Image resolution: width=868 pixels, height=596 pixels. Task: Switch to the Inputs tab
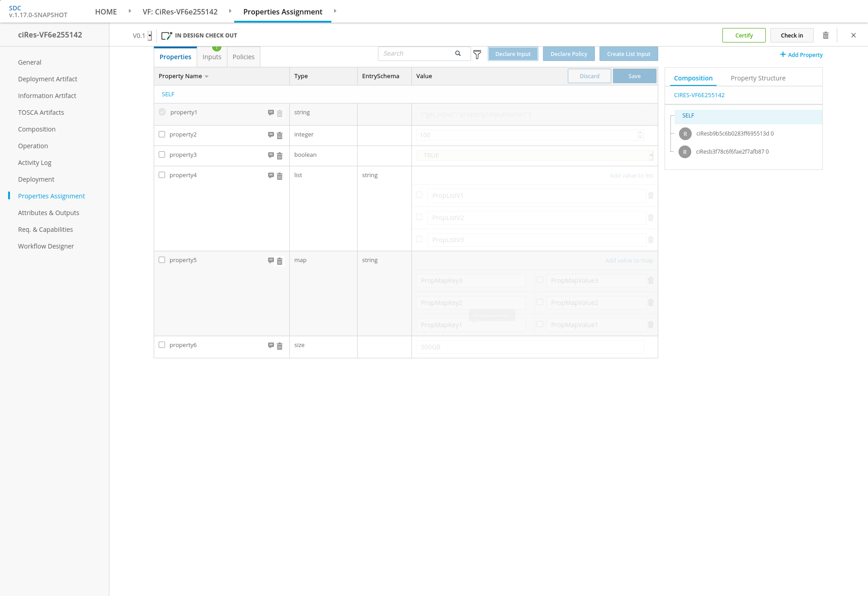point(212,57)
